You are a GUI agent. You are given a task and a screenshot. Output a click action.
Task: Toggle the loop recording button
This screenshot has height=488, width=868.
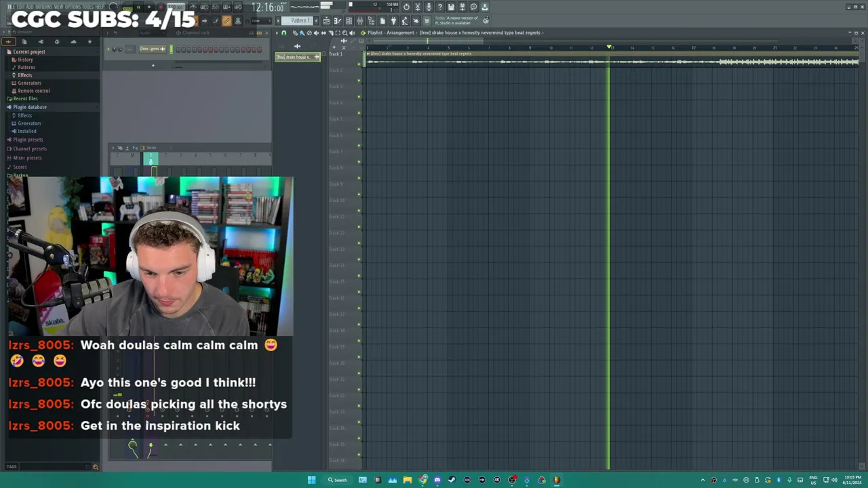tap(238, 7)
